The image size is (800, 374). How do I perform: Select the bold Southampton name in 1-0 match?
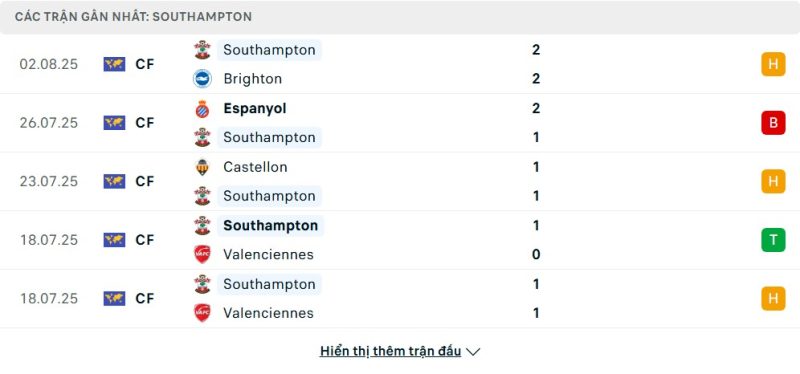pos(270,226)
